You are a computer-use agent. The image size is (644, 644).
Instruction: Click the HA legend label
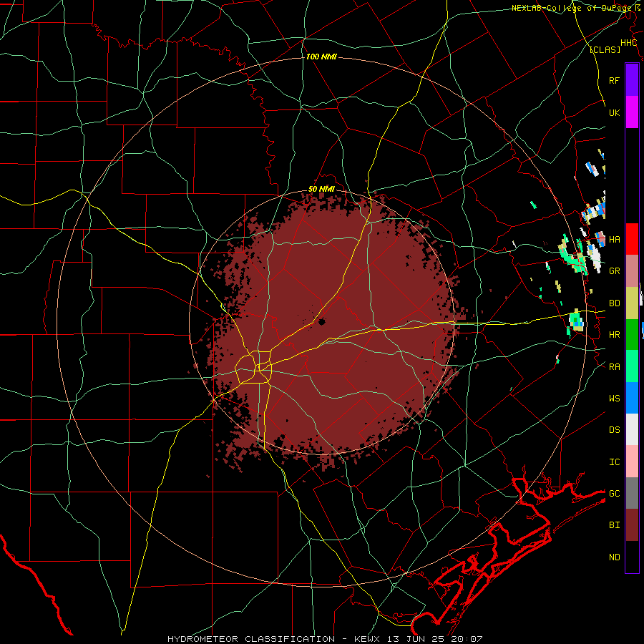pos(614,239)
